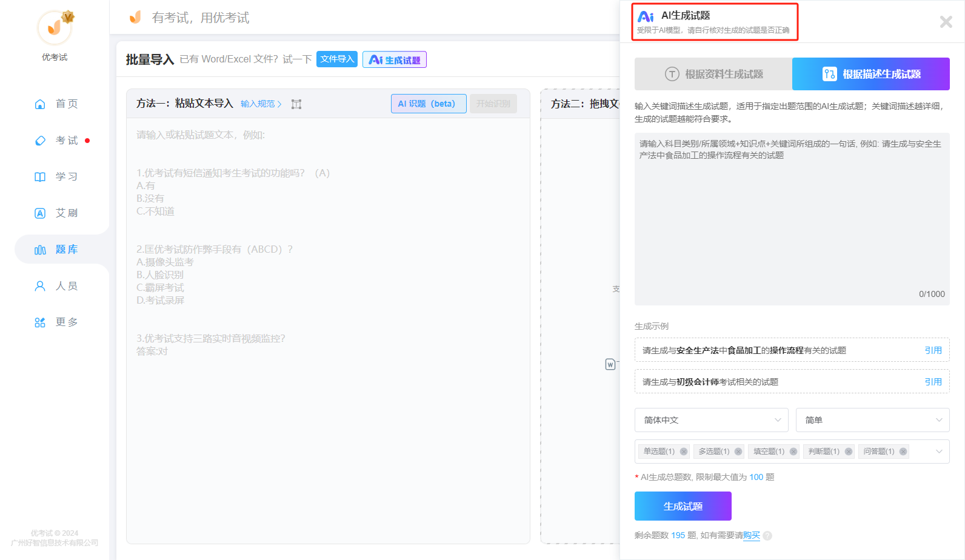
Task: Close the AI生成试题 panel
Action: [946, 22]
